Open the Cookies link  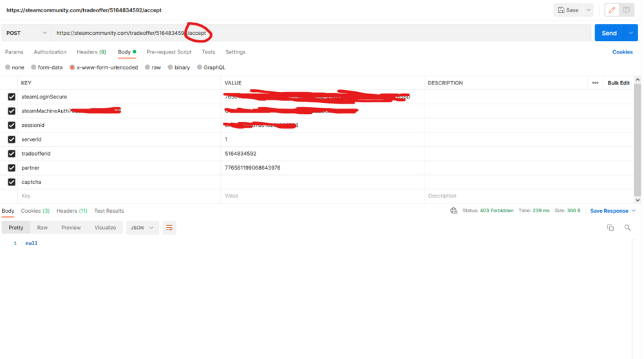pyautogui.click(x=622, y=52)
